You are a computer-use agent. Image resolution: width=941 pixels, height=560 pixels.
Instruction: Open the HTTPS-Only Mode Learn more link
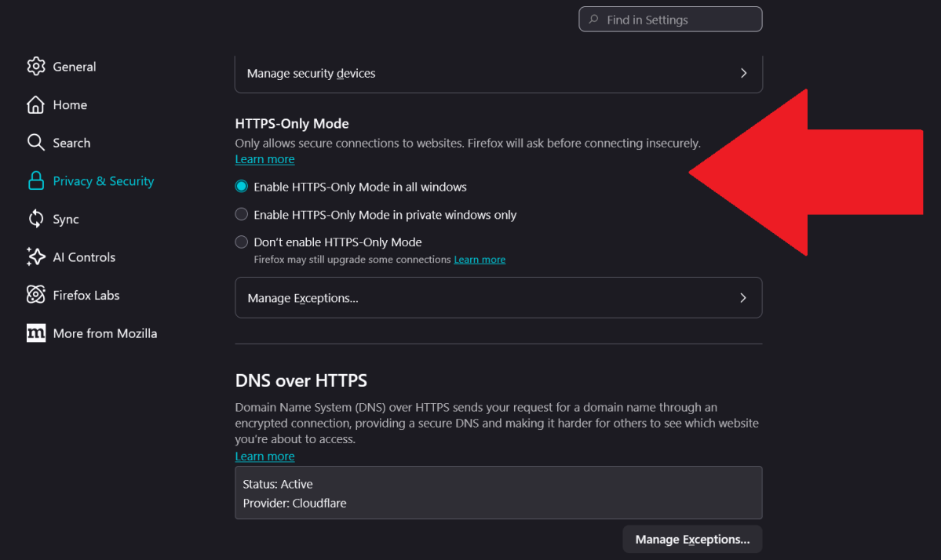[264, 158]
